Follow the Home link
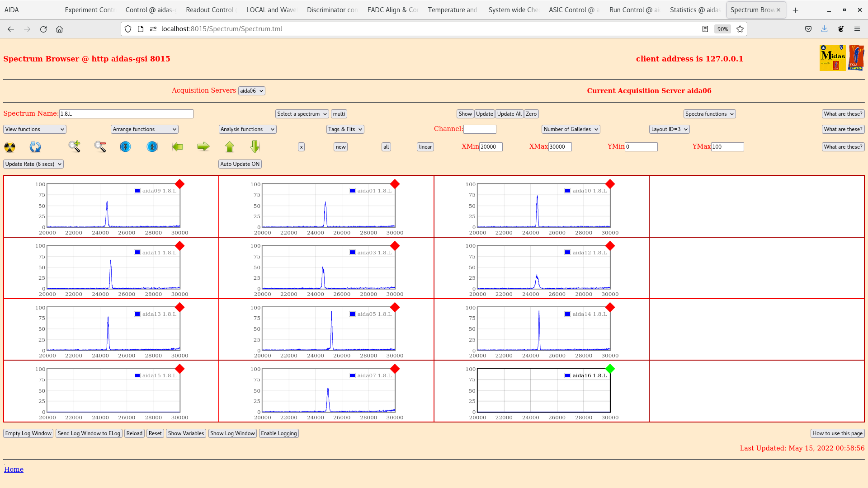Image resolution: width=868 pixels, height=488 pixels. click(x=14, y=469)
